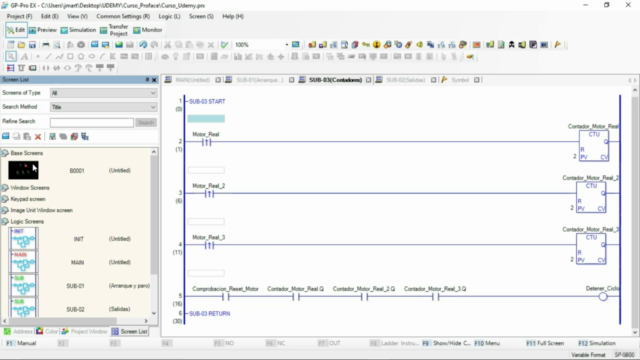Switch to Monitor mode
This screenshot has width=640, height=360.
[148, 30]
